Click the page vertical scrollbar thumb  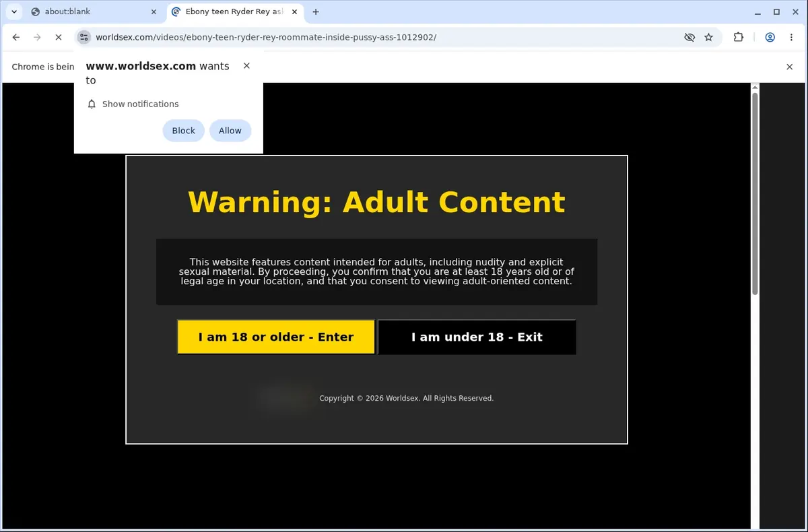[755, 193]
